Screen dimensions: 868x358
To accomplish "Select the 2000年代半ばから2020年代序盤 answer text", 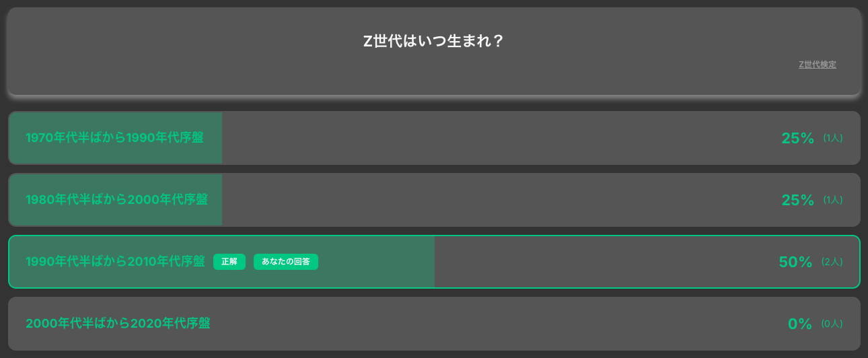I will [x=118, y=324].
